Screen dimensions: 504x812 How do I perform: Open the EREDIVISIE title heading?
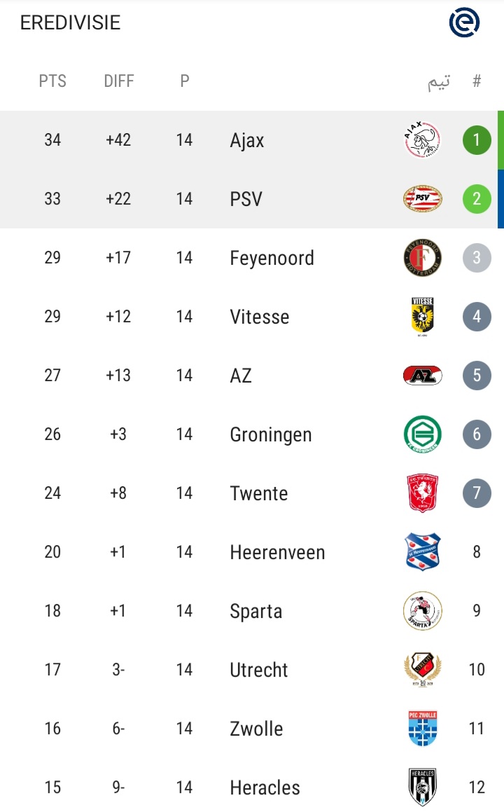tap(71, 23)
